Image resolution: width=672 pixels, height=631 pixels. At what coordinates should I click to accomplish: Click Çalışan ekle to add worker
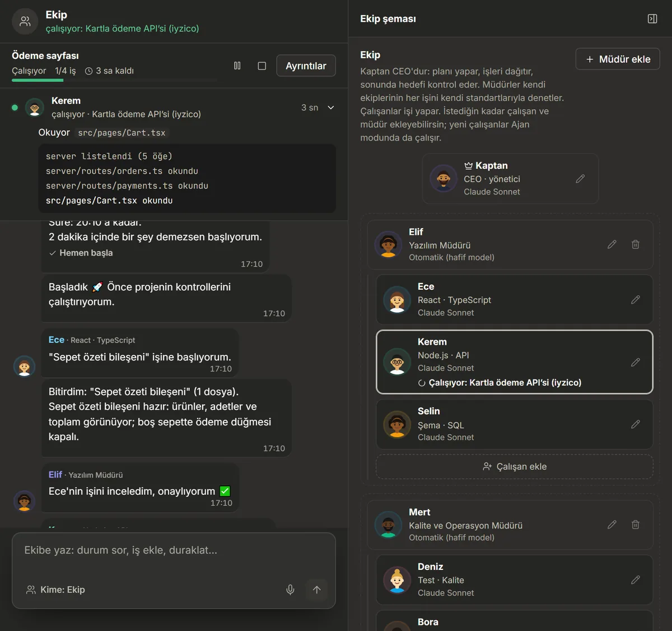pyautogui.click(x=515, y=466)
